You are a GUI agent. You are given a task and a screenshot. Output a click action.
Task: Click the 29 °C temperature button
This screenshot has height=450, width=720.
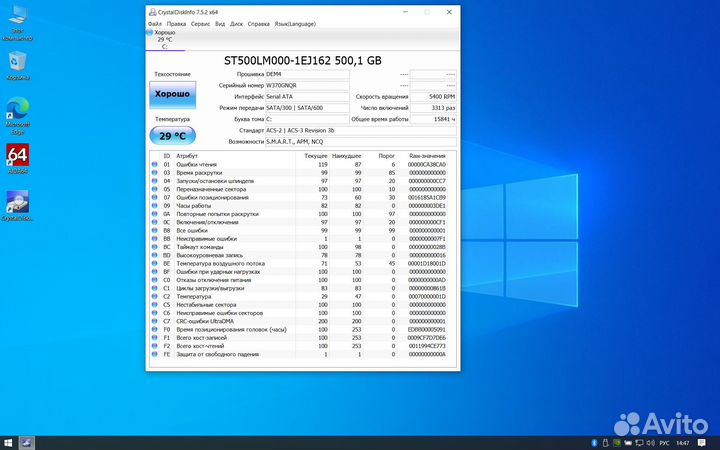pyautogui.click(x=173, y=136)
